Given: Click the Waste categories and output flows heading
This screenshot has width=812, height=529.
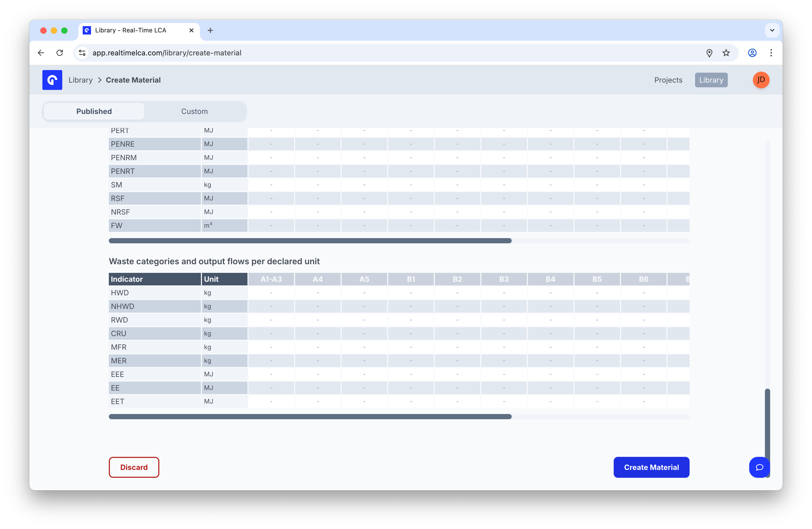Looking at the screenshot, I should click(214, 261).
